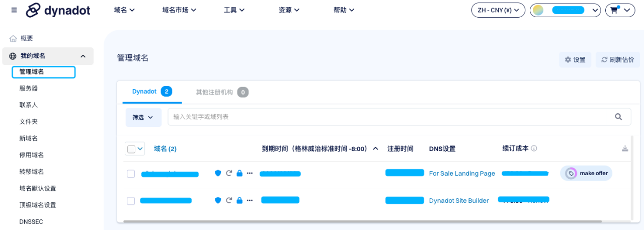The height and width of the screenshot is (230, 644).
Task: Open 概要 overview in sidebar
Action: [x=27, y=38]
